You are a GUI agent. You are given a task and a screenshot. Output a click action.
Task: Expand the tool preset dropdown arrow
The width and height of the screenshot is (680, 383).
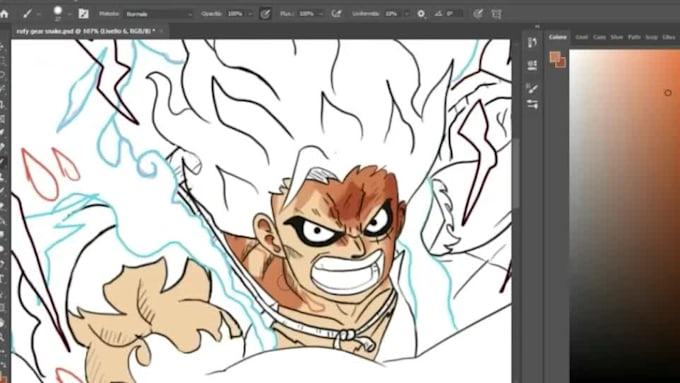coord(39,14)
